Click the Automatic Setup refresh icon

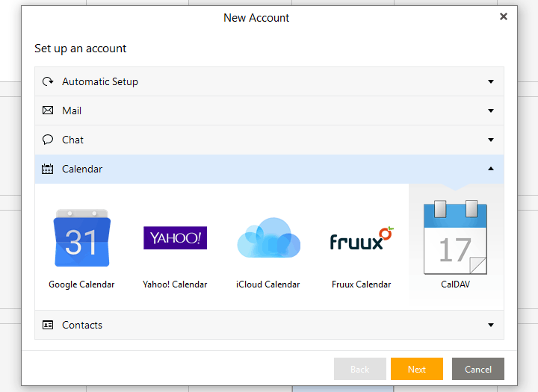point(48,81)
